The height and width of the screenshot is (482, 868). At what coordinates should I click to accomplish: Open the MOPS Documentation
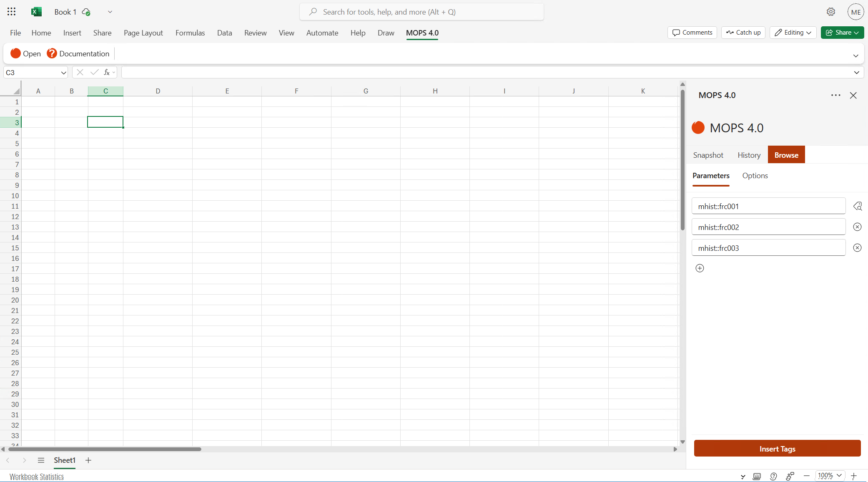[x=78, y=53]
